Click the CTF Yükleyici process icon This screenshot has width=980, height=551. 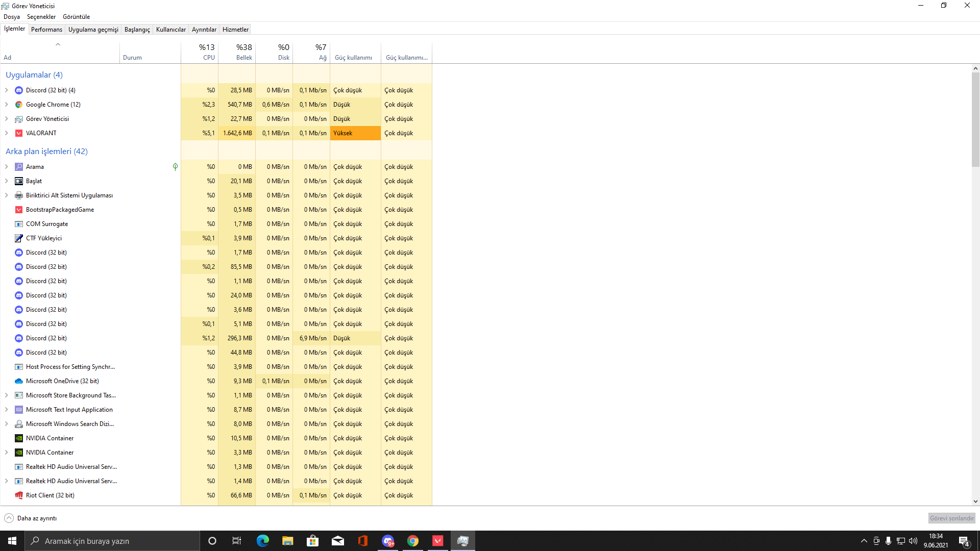click(x=19, y=238)
